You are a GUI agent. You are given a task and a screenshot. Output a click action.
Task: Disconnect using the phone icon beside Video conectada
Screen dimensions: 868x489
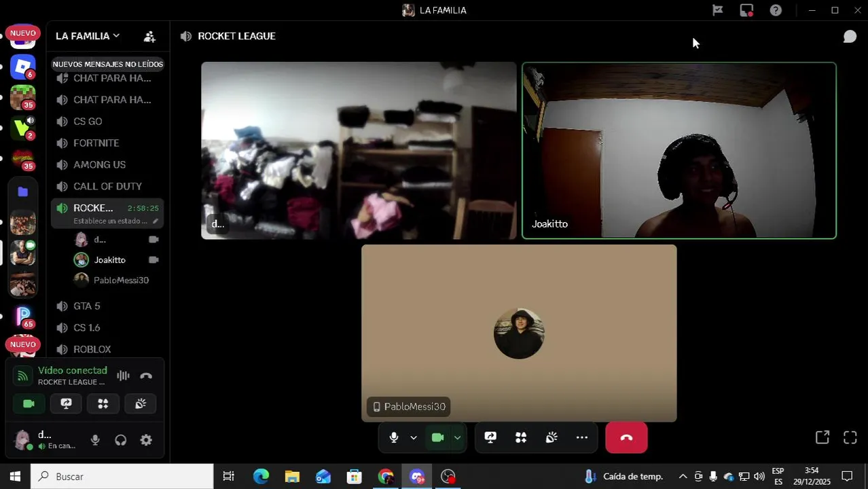coord(146,376)
